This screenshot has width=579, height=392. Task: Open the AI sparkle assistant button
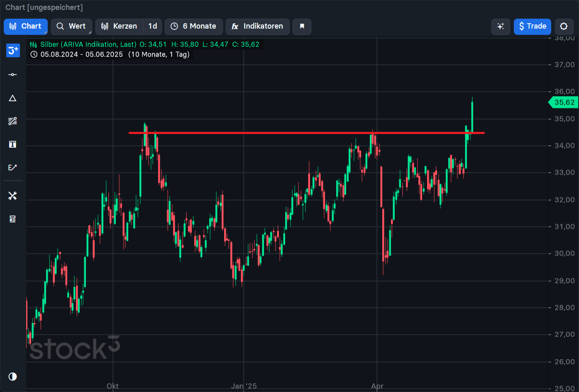pyautogui.click(x=501, y=27)
